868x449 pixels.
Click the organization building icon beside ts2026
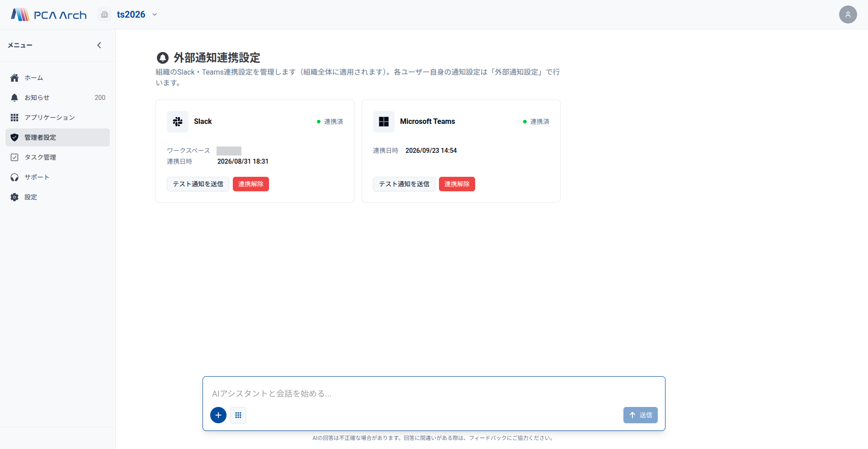(104, 14)
